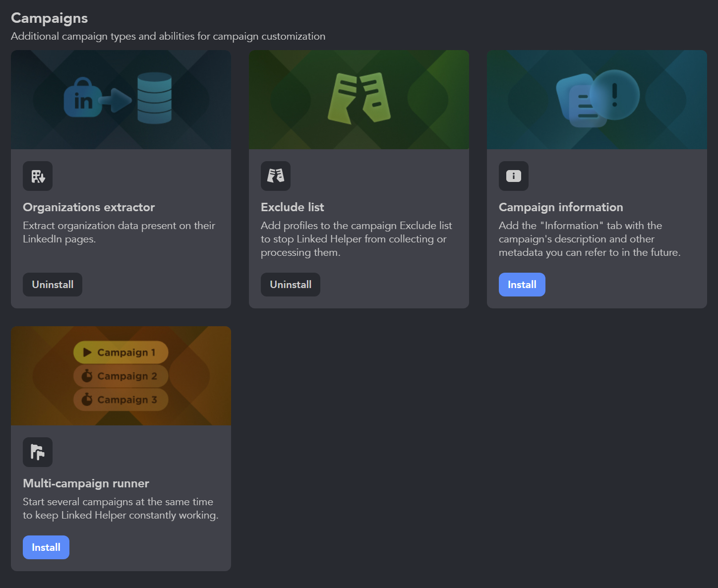
Task: Click the Campaigns section heading
Action: 49,18
